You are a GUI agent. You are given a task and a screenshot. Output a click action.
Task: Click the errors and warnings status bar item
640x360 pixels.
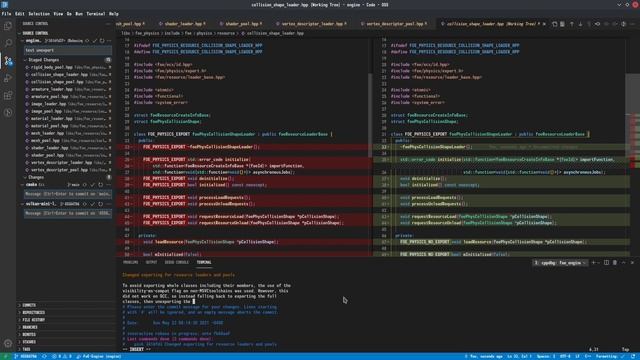(62, 356)
